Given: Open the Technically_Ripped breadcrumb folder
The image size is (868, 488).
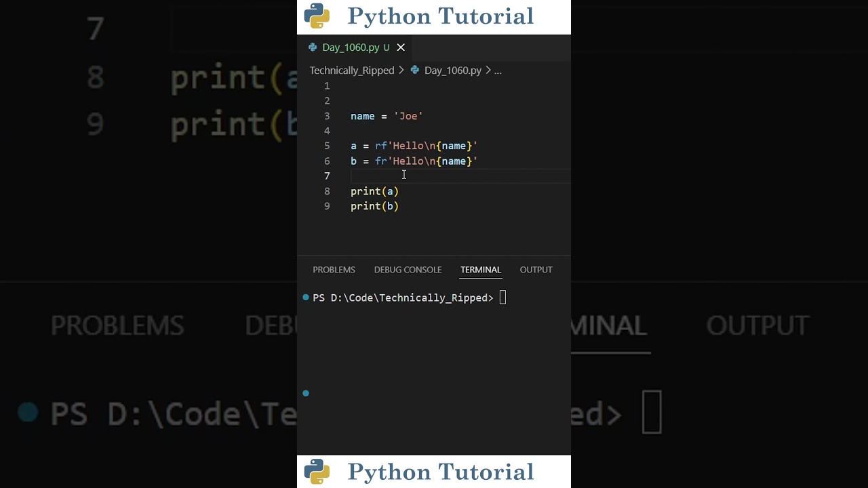Looking at the screenshot, I should [x=352, y=70].
